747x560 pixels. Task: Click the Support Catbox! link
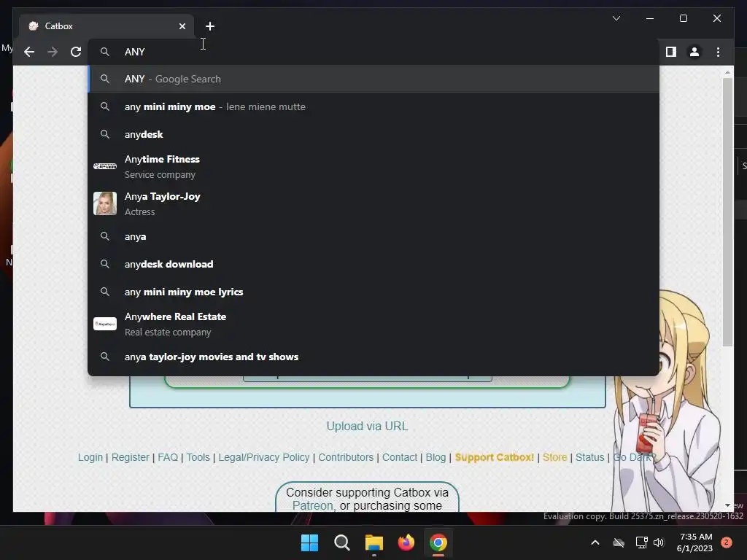pyautogui.click(x=495, y=457)
